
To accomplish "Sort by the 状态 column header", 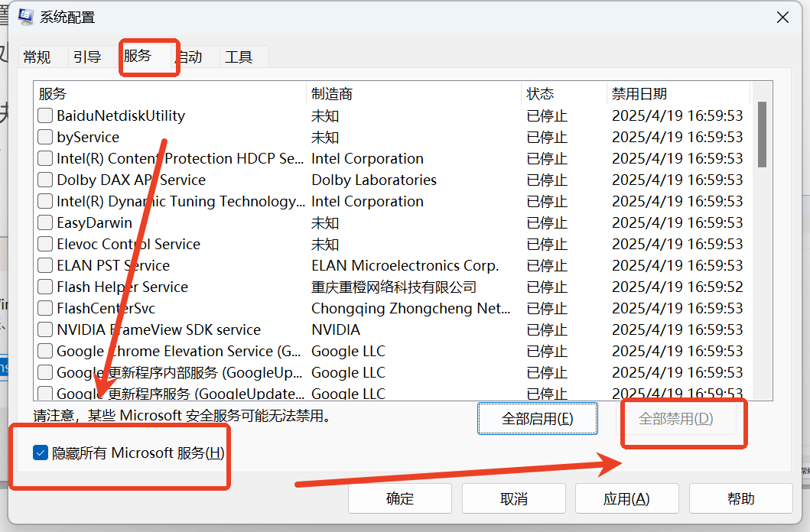I will (x=564, y=94).
